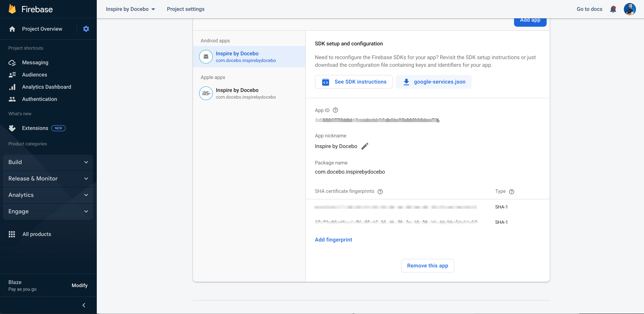The width and height of the screenshot is (644, 314).
Task: Click the Audiences people-list icon
Action: pyautogui.click(x=12, y=75)
